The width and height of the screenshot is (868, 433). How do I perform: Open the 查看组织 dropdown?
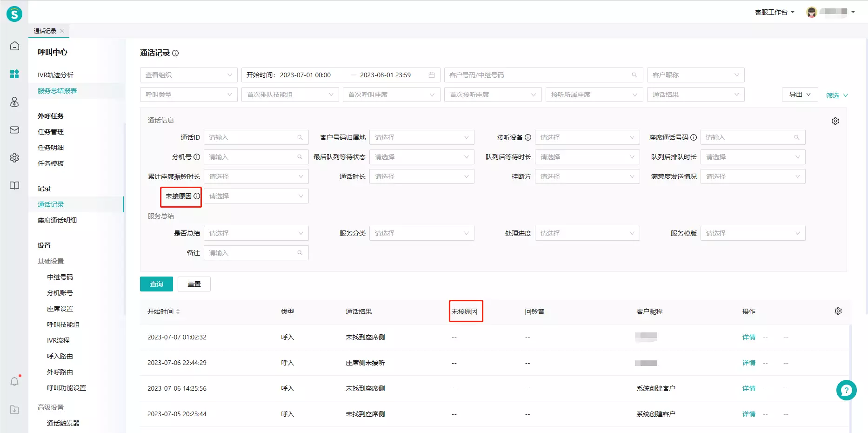pos(189,75)
